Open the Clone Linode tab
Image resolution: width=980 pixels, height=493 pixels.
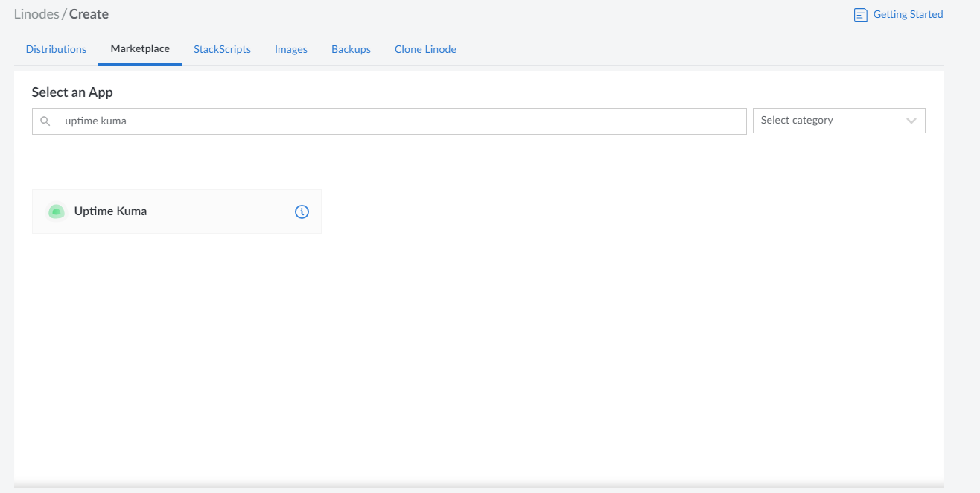[x=425, y=49]
